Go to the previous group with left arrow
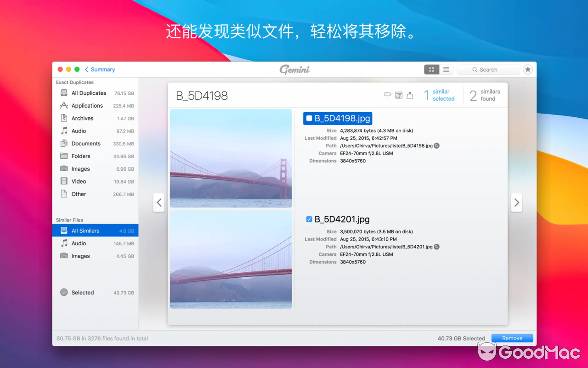 [x=158, y=202]
